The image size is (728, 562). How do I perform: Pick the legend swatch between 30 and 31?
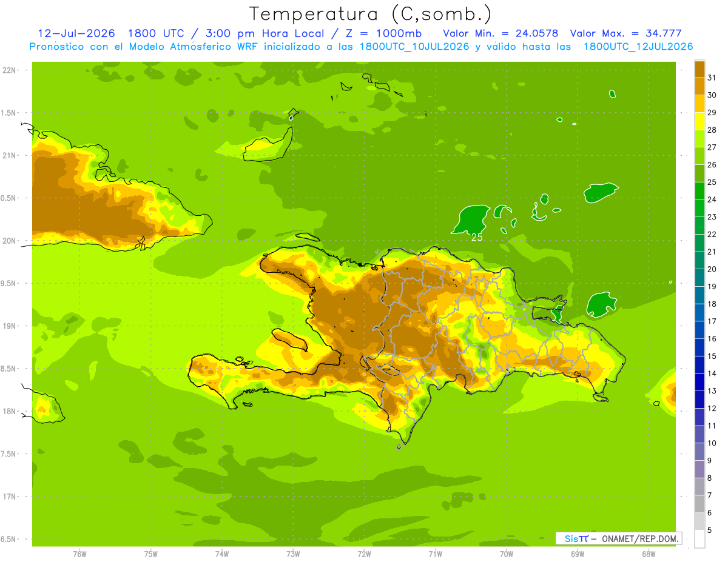pos(699,86)
